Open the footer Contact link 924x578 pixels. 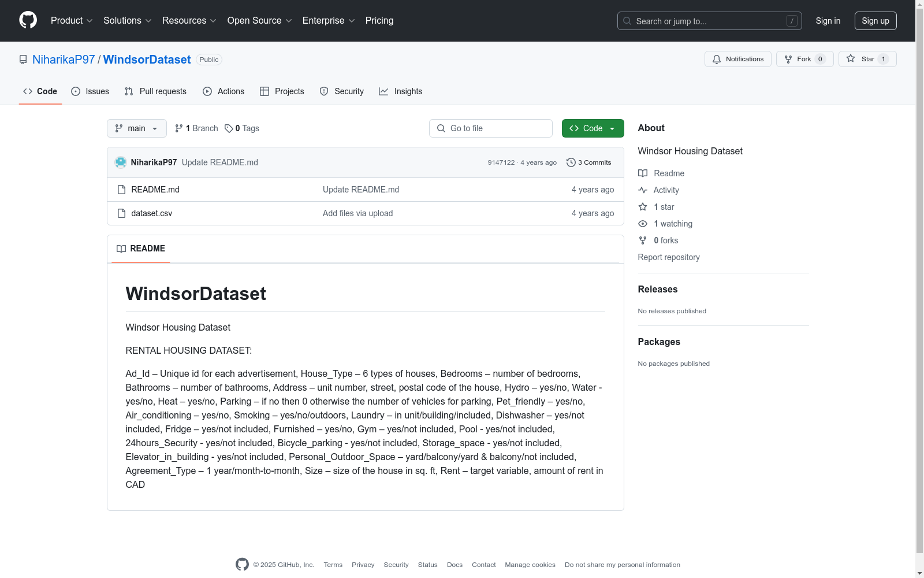point(484,565)
